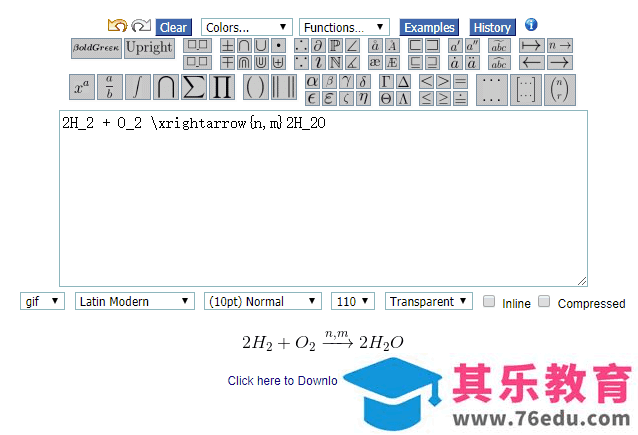
Task: Insert capital Theta symbol
Action: tap(386, 98)
